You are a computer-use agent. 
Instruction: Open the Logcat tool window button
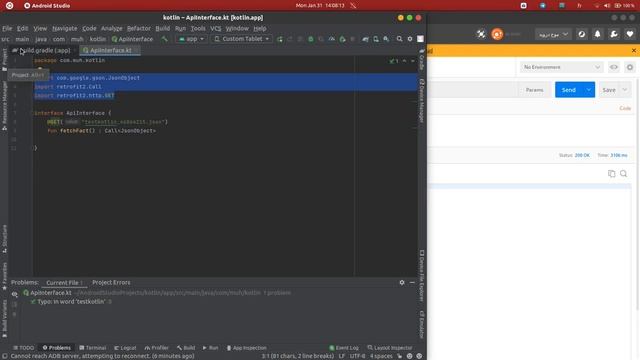tap(125, 348)
